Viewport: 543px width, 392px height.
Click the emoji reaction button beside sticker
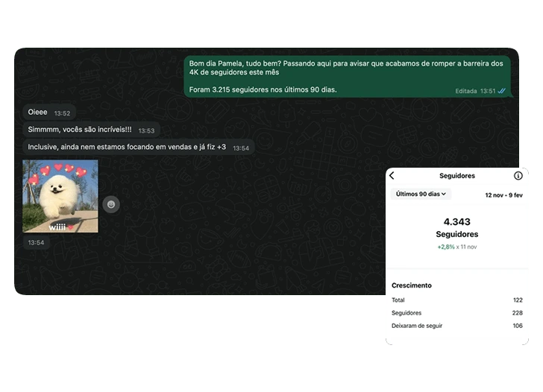111,204
